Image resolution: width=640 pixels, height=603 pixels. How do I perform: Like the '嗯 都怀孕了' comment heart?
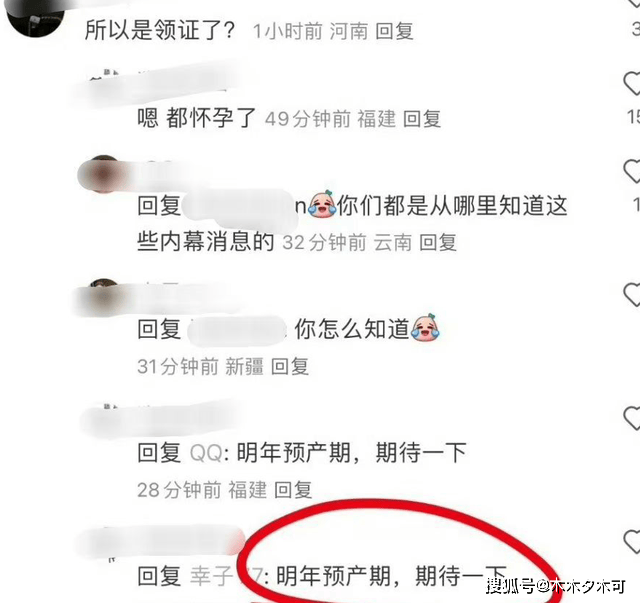632,83
